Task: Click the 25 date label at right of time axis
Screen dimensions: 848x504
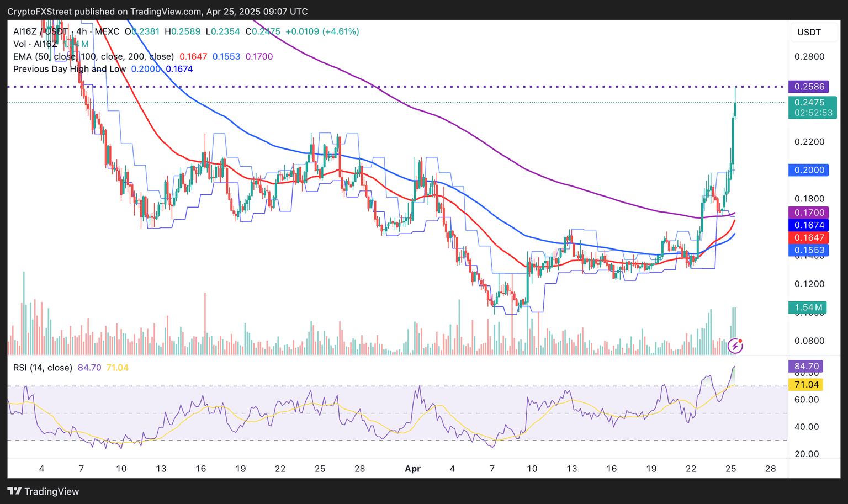Action: [730, 469]
